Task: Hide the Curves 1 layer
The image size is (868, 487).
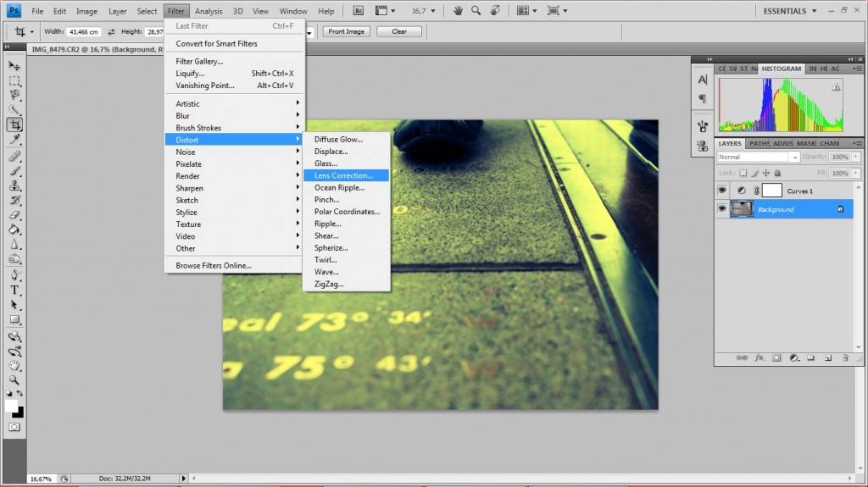Action: (722, 191)
